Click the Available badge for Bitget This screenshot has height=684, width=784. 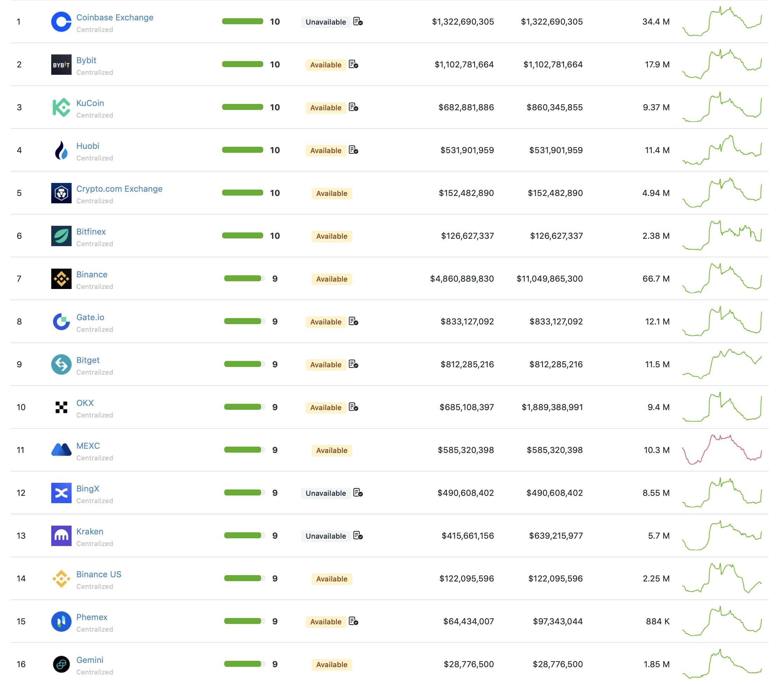(325, 364)
